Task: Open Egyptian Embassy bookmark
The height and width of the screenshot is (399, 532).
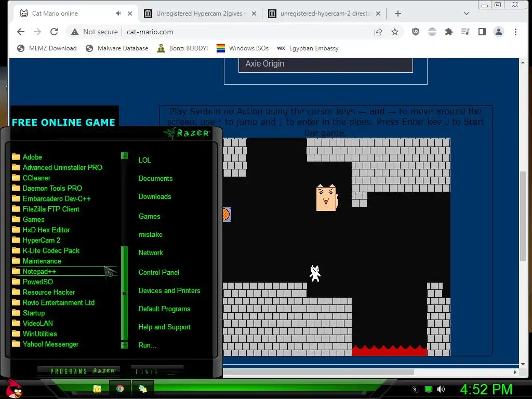Action: [308, 48]
